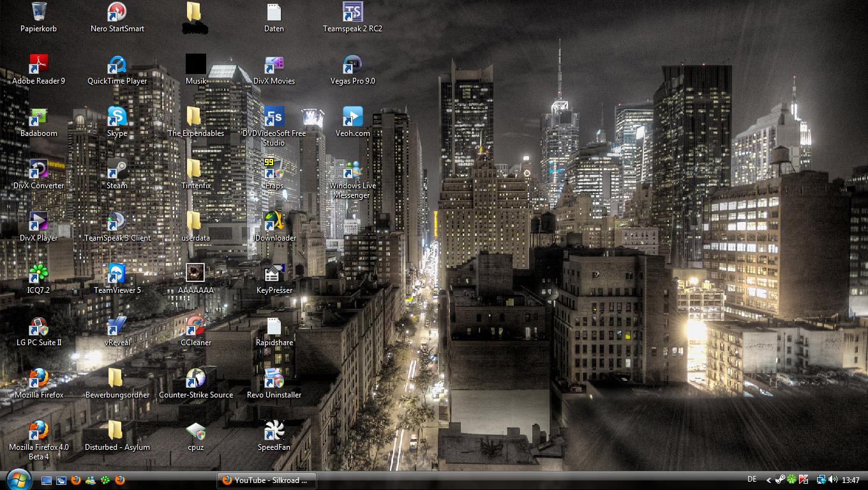The width and height of the screenshot is (868, 490).
Task: Select the Rapidshare text file
Action: point(274,326)
